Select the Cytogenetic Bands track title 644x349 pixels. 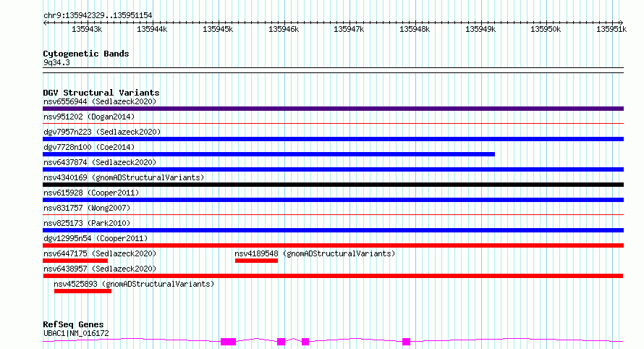86,54
